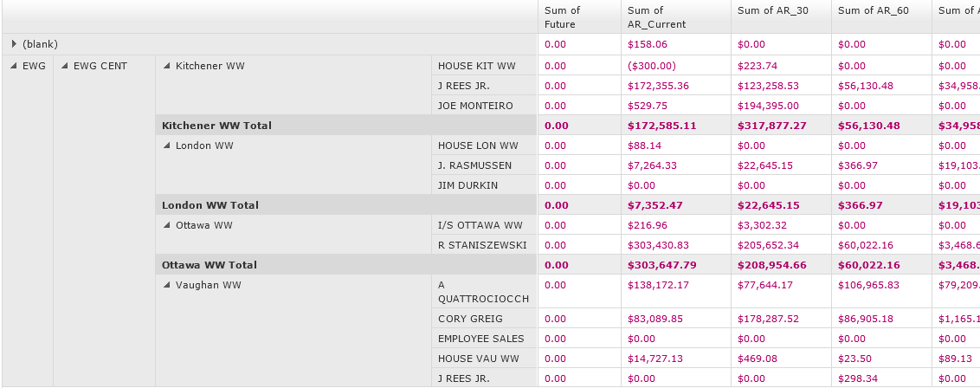Select the Sum of AR_Current column header

656,17
